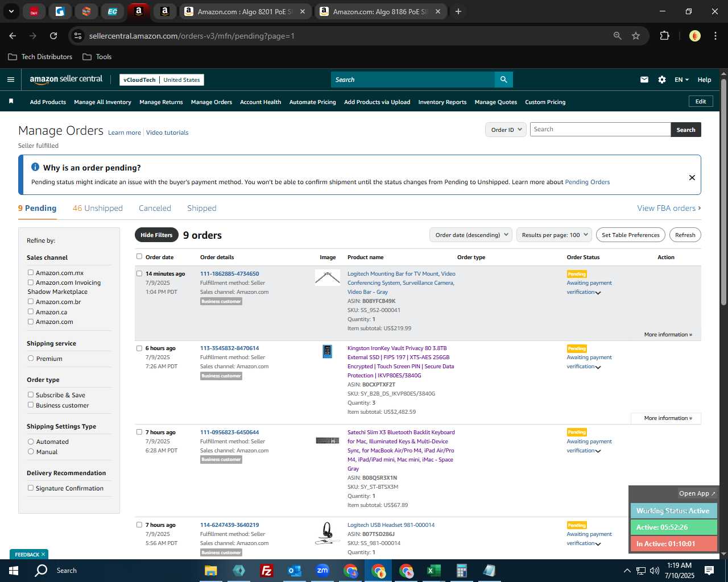Open the EN language dropdown
The width and height of the screenshot is (728, 582).
(681, 80)
